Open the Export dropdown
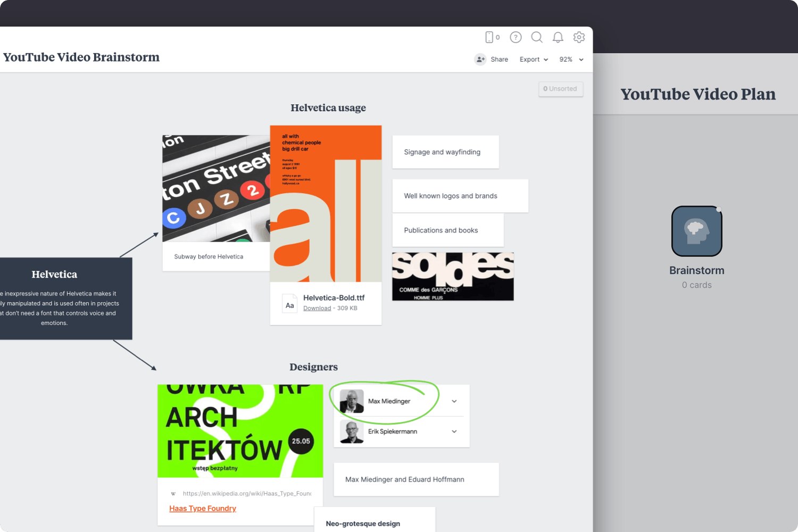Image resolution: width=798 pixels, height=532 pixels. click(x=534, y=60)
